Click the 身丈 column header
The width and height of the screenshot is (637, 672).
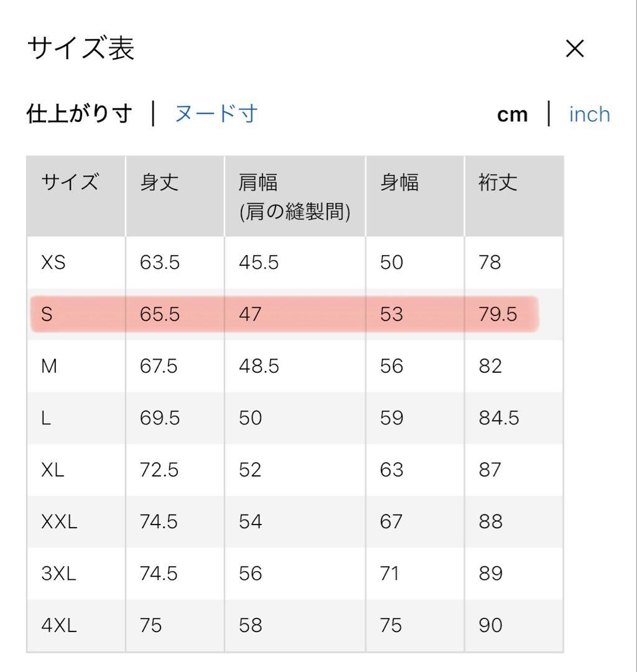(159, 182)
